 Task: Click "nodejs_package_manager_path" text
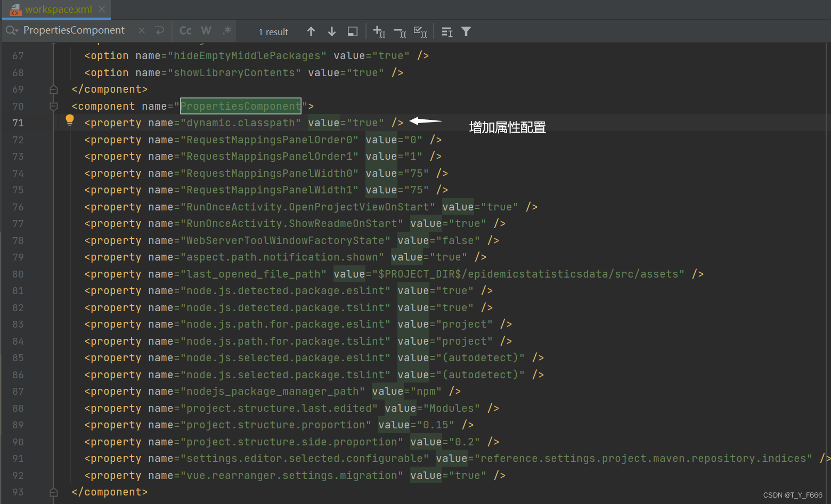pyautogui.click(x=273, y=391)
